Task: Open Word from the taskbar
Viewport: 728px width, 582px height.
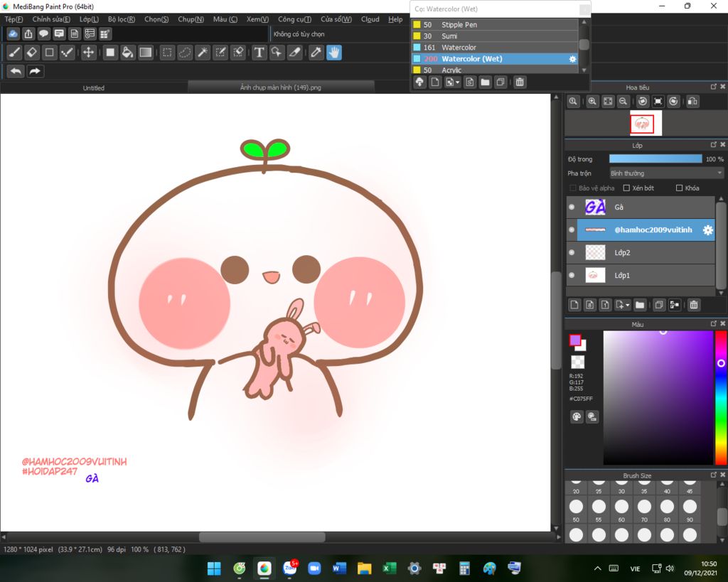Action: (339, 568)
